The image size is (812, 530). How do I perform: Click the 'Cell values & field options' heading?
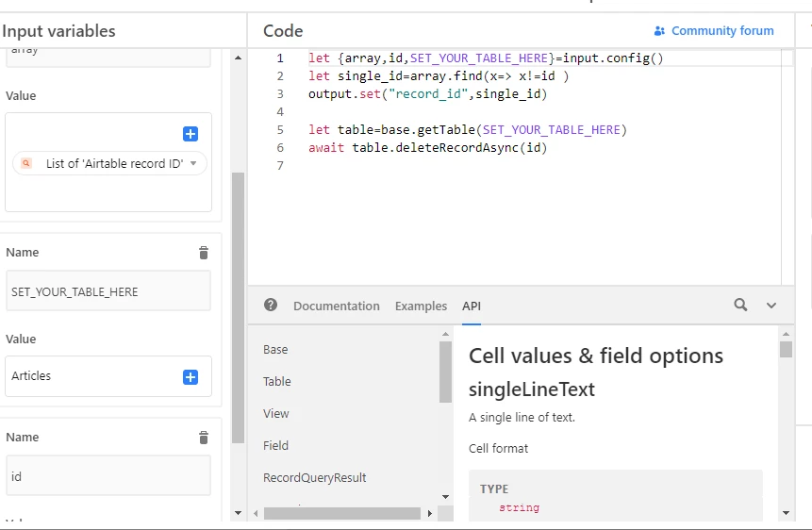[x=596, y=356]
